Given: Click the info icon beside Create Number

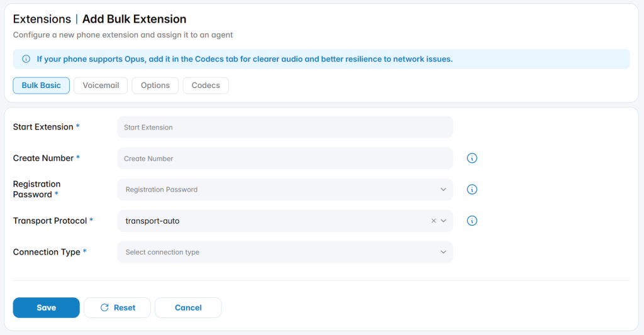Looking at the screenshot, I should [472, 158].
